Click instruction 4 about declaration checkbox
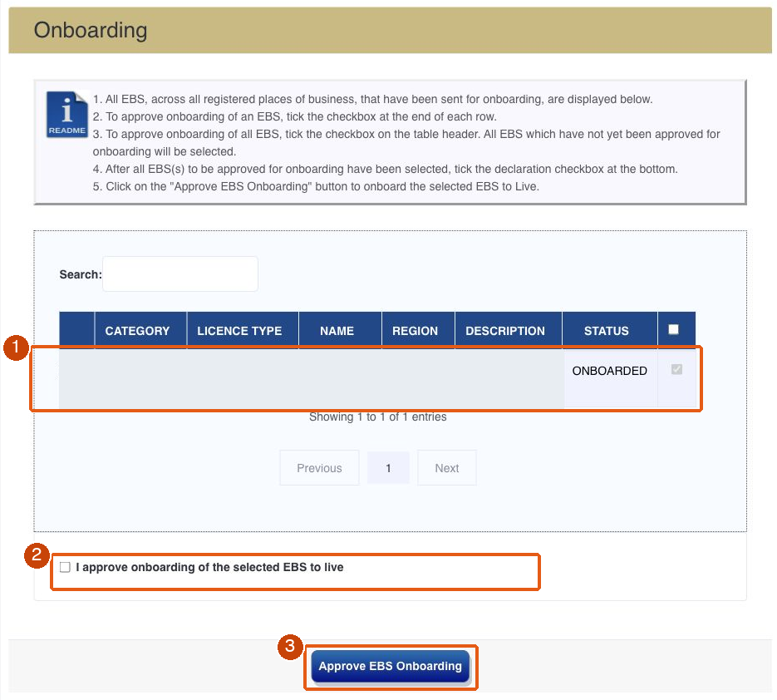 click(x=385, y=169)
